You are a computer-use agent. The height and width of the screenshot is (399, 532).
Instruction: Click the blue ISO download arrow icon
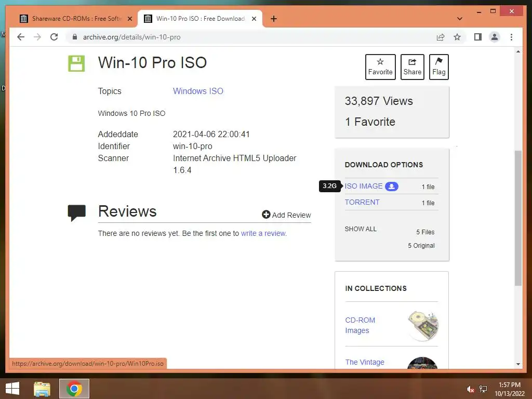[x=392, y=187]
